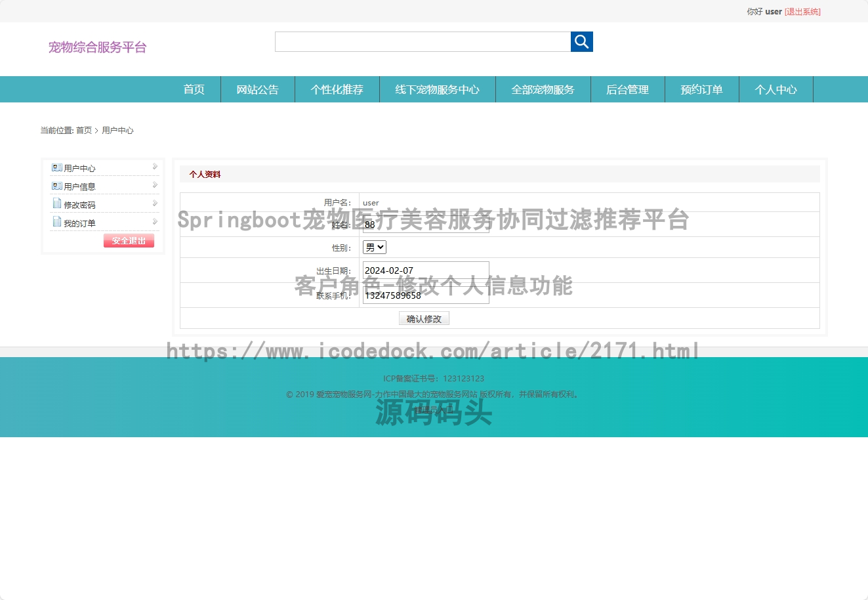Click the footer copyright 2019 text
868x600 pixels.
click(434, 395)
